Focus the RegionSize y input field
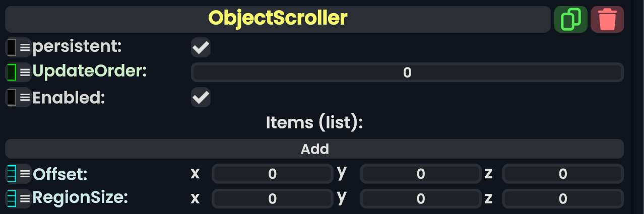644x214 pixels. [420, 198]
